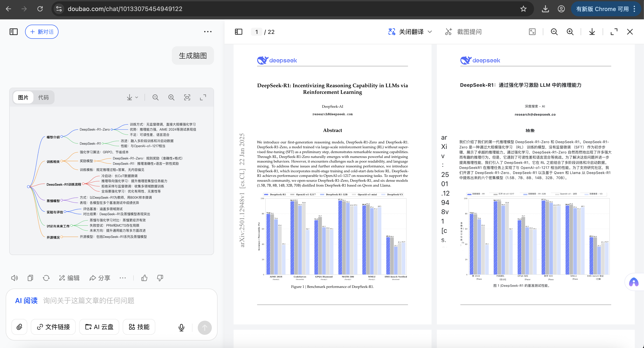
Task: Collapse the 实验与评估 mind map node
Action: pos(65,212)
